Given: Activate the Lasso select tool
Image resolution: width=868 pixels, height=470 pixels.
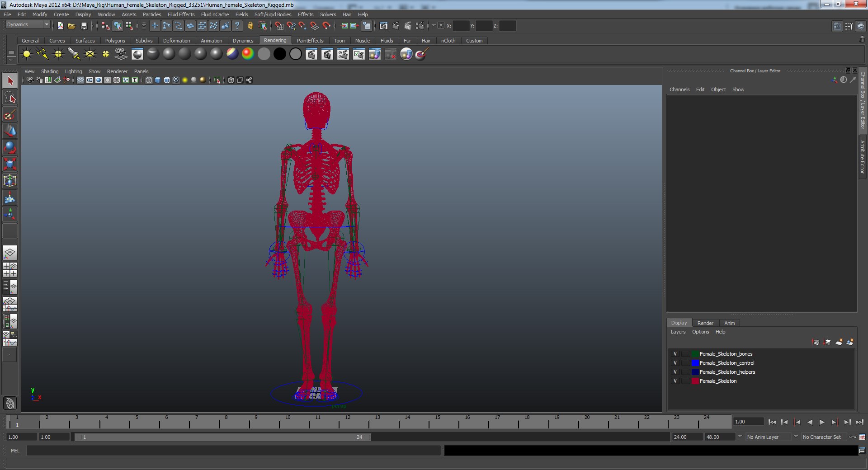Looking at the screenshot, I should [10, 98].
